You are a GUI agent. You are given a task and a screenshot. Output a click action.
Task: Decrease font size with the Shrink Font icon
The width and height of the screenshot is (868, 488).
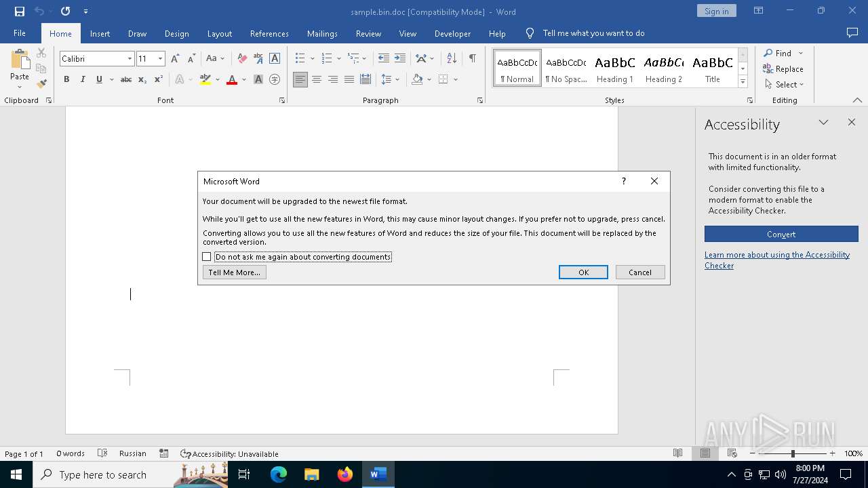tap(191, 59)
